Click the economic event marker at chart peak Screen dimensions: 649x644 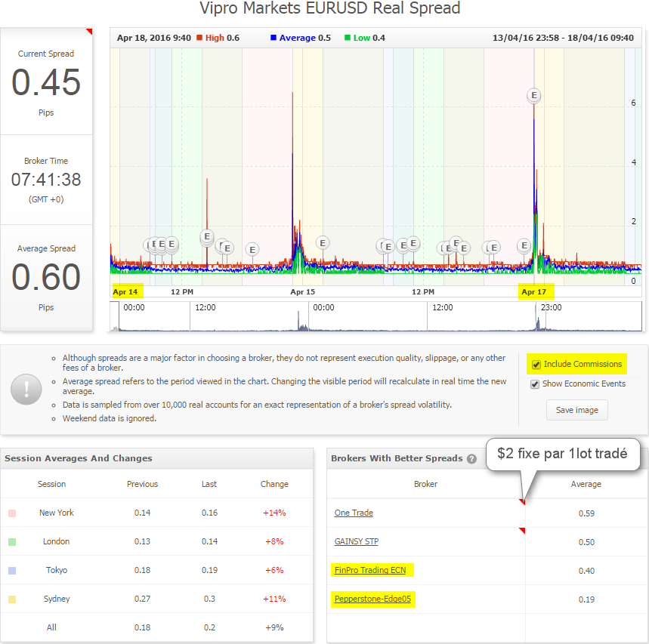click(534, 96)
